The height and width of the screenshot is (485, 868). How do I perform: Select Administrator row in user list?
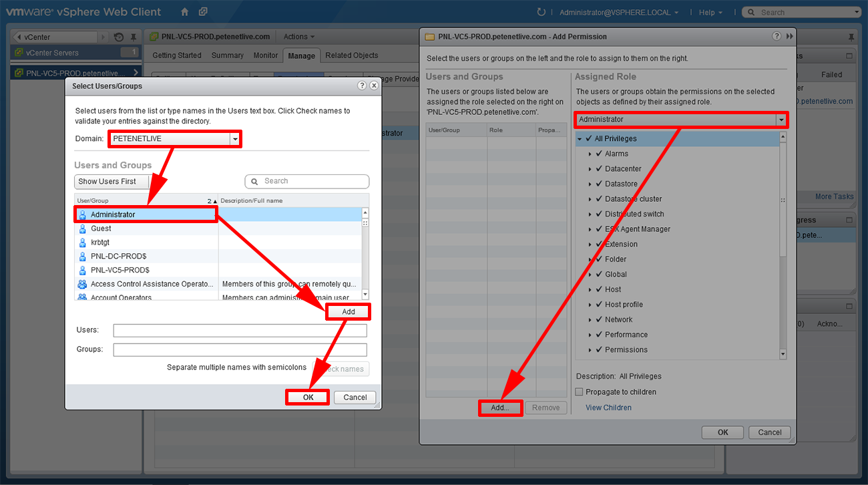point(218,214)
